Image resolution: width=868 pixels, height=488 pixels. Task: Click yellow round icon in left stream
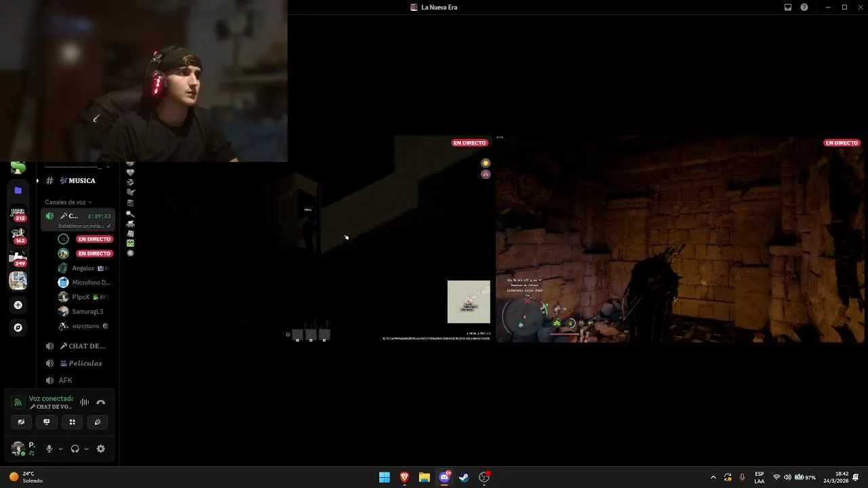click(486, 163)
